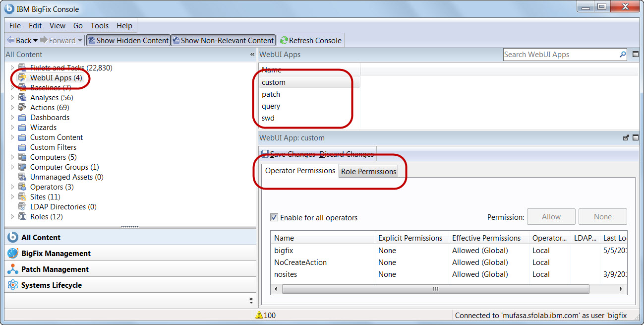This screenshot has width=644, height=325.
Task: Select the swd app row
Action: (309, 118)
